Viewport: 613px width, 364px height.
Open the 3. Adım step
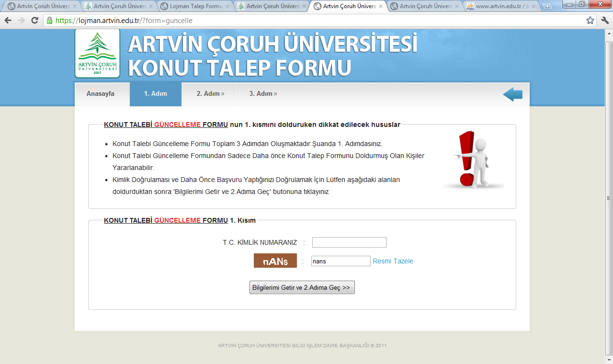[x=263, y=94]
